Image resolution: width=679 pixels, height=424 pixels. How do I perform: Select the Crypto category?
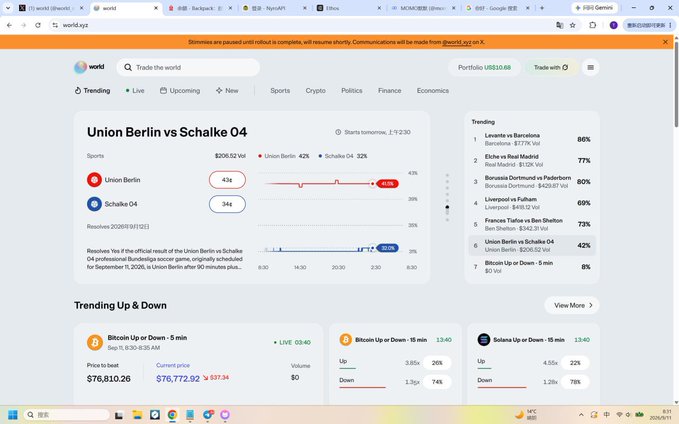tap(315, 91)
